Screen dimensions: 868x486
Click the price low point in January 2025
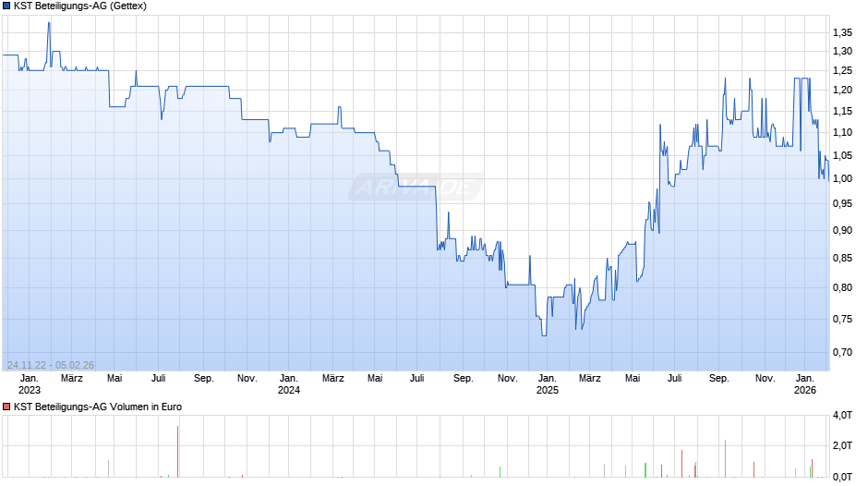pos(544,334)
